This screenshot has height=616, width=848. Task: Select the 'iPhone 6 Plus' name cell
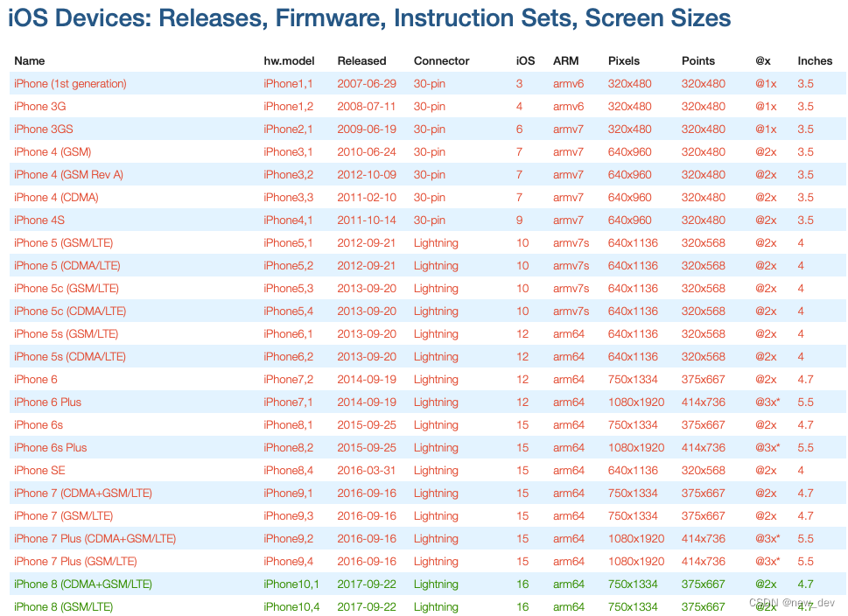(x=47, y=402)
